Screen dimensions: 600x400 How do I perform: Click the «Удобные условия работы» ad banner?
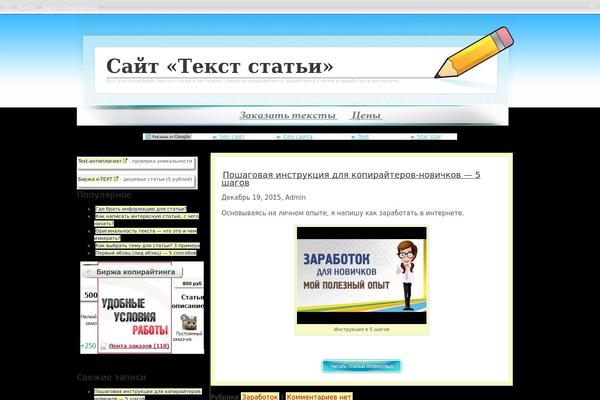tap(135, 316)
